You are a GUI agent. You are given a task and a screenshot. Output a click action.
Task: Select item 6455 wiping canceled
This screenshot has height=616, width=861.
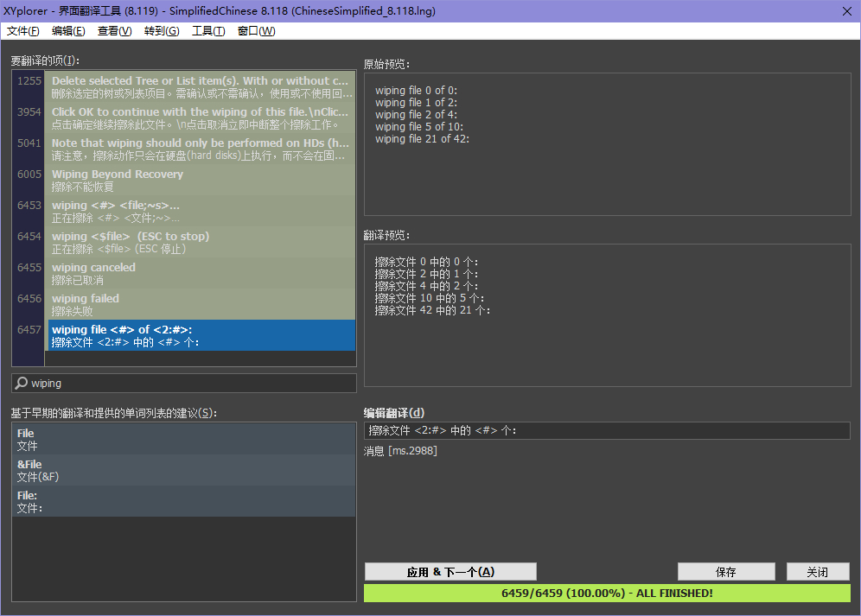(x=201, y=273)
